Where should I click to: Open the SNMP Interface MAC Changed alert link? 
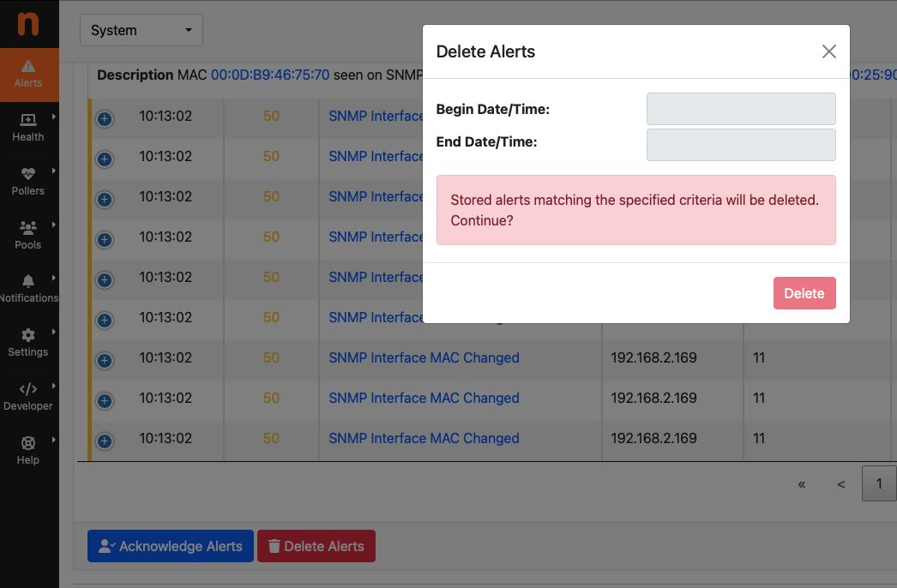(424, 357)
